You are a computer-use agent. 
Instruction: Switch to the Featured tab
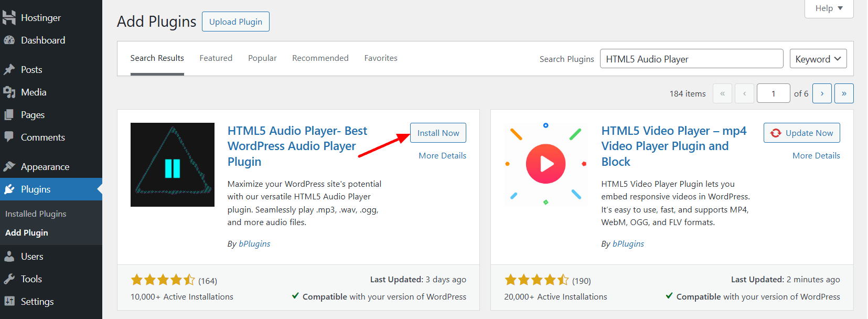216,58
